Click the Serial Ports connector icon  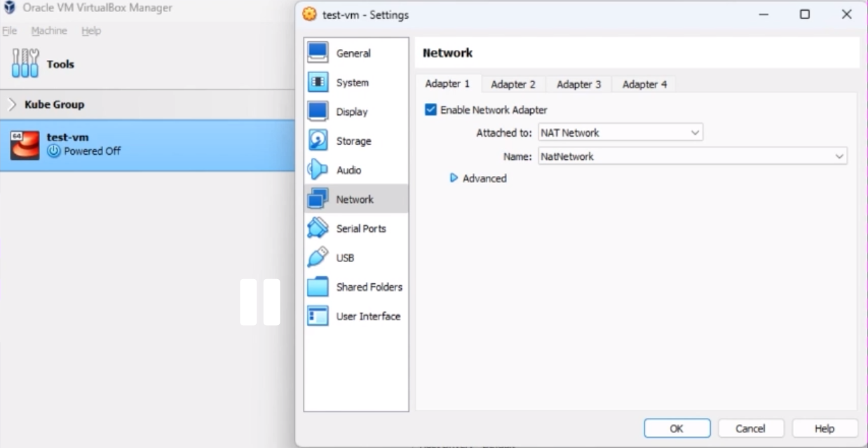(318, 229)
